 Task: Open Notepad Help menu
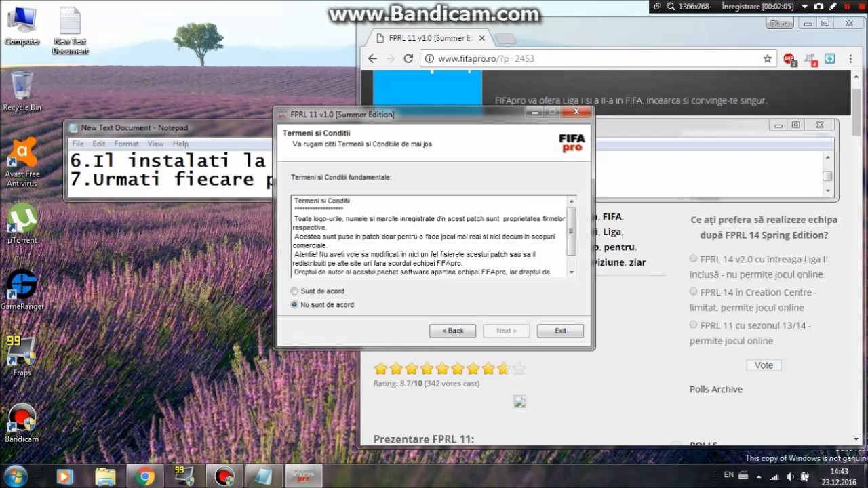[x=180, y=144]
